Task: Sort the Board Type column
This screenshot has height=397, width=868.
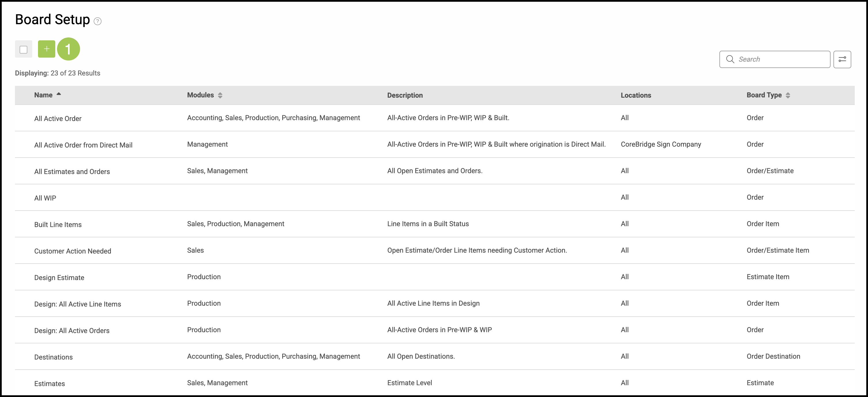Action: pyautogui.click(x=787, y=95)
